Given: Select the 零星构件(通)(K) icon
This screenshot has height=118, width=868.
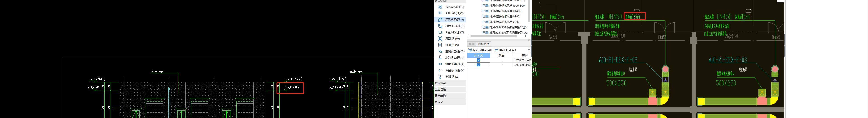Looking at the screenshot, I should pos(440,70).
